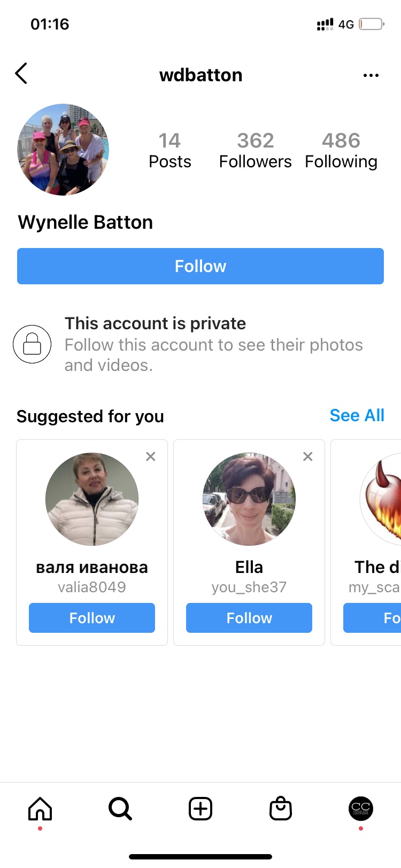View wdbatton's profile picture
Image resolution: width=401 pixels, height=868 pixels.
pos(63,150)
